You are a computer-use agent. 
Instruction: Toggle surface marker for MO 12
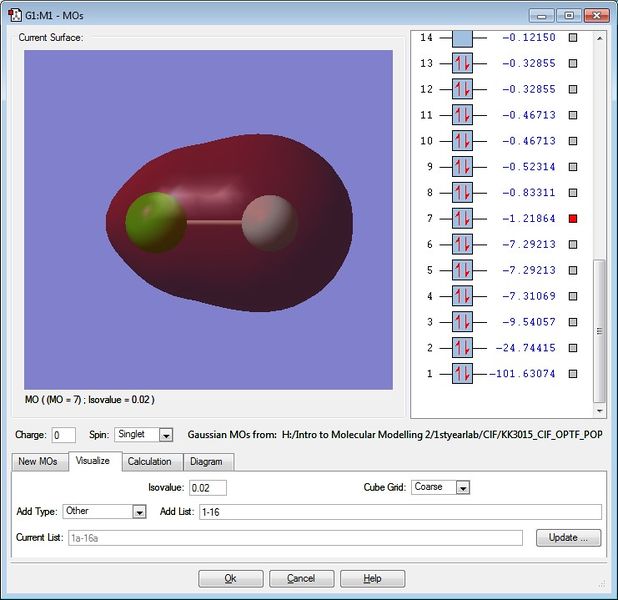point(573,89)
